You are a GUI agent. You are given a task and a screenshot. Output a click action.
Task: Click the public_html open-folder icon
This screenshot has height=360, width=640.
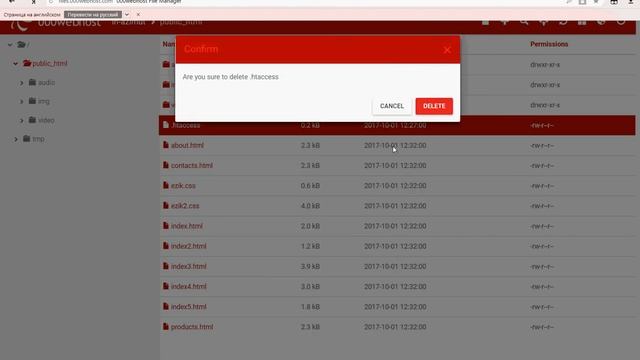click(x=27, y=63)
